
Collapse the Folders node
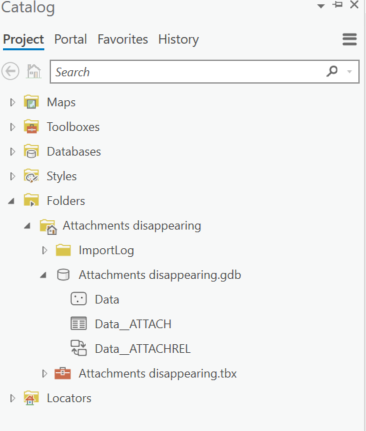click(12, 201)
